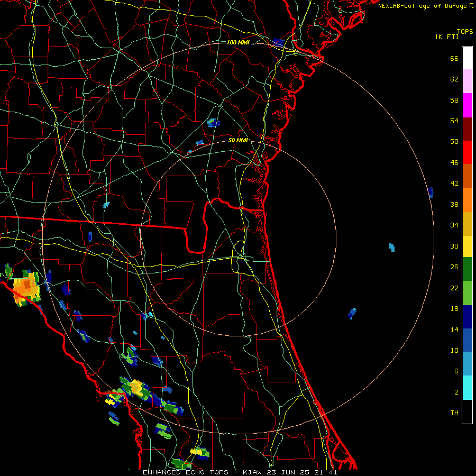
Task: Select the dark green legend swatch
Action: pyautogui.click(x=467, y=269)
